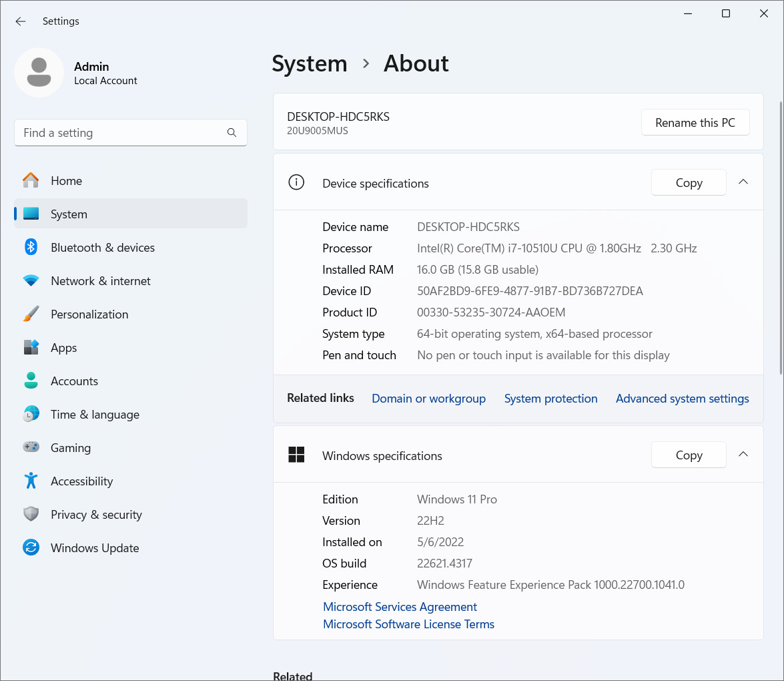784x681 pixels.
Task: Click the Product ID value 00330-53235-30724-AAOEM
Action: click(491, 312)
